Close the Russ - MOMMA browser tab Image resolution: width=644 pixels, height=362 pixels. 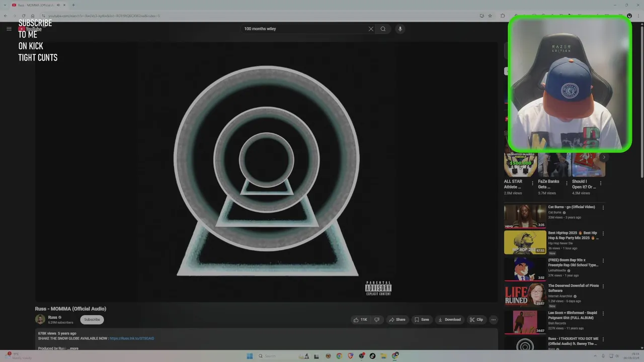(64, 5)
